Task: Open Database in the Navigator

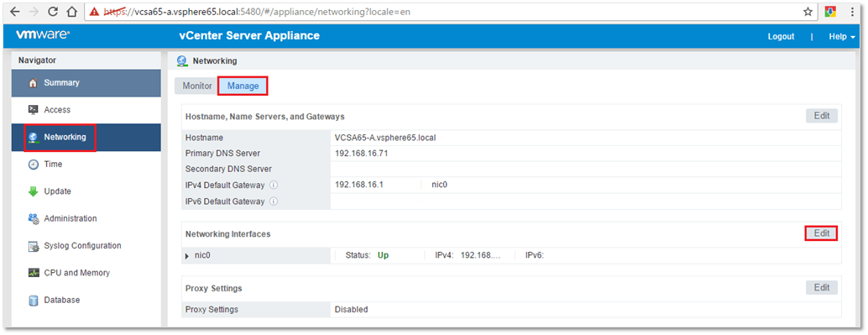Action: tap(86, 300)
